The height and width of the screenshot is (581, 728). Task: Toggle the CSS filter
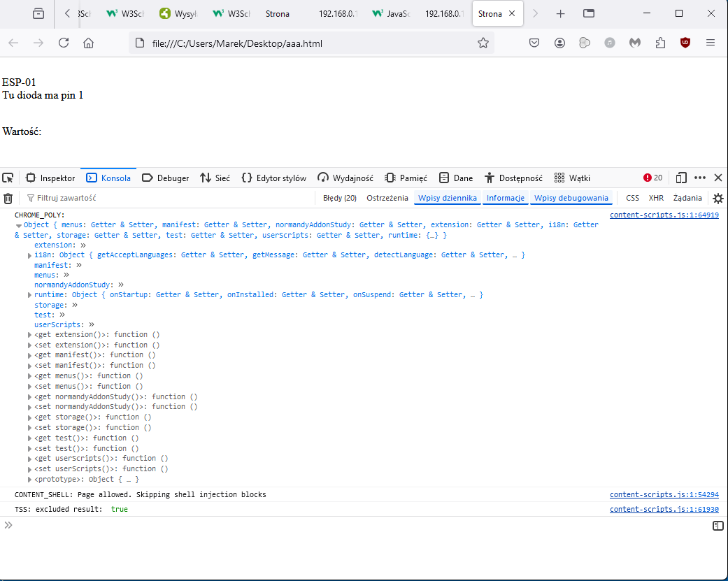click(632, 198)
